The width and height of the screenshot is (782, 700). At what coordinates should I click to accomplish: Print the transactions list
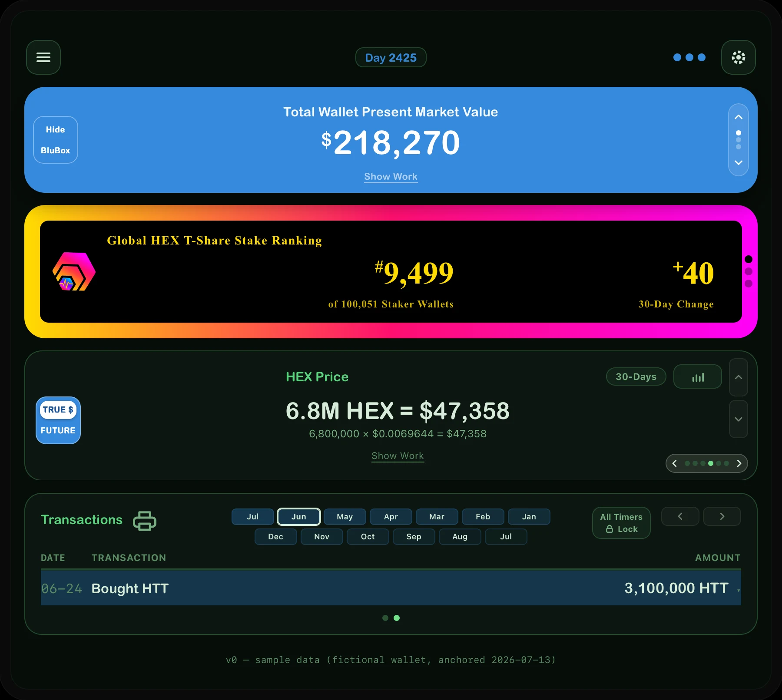pos(145,521)
